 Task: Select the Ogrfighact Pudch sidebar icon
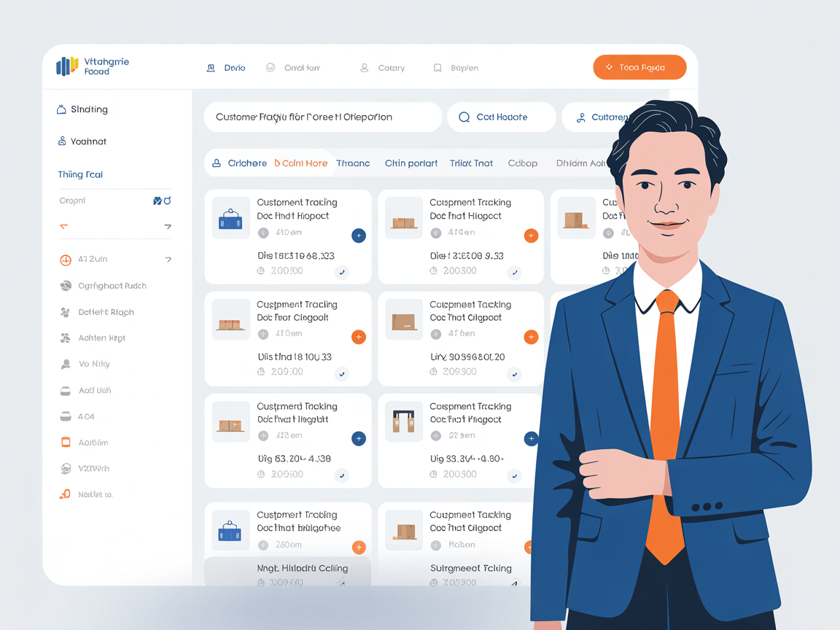[x=66, y=286]
